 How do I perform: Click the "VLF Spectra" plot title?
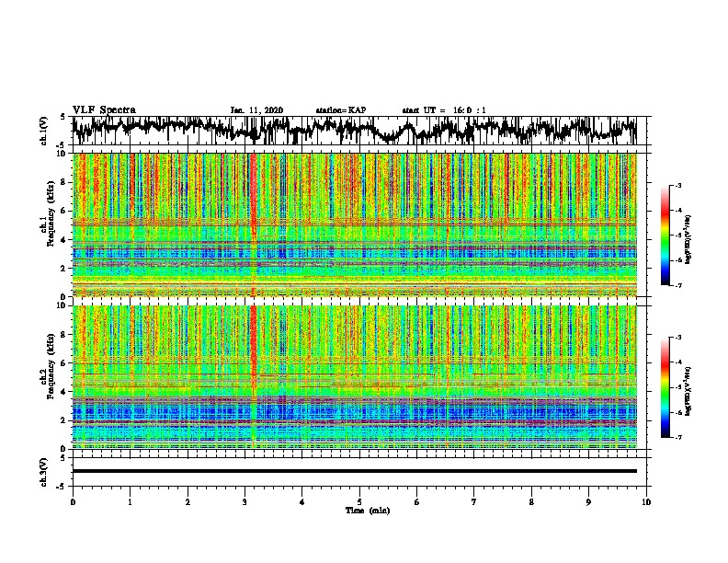coord(104,110)
